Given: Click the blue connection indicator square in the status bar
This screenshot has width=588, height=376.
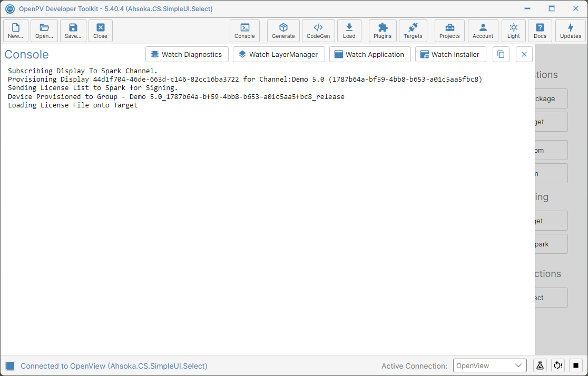Looking at the screenshot, I should [x=11, y=366].
